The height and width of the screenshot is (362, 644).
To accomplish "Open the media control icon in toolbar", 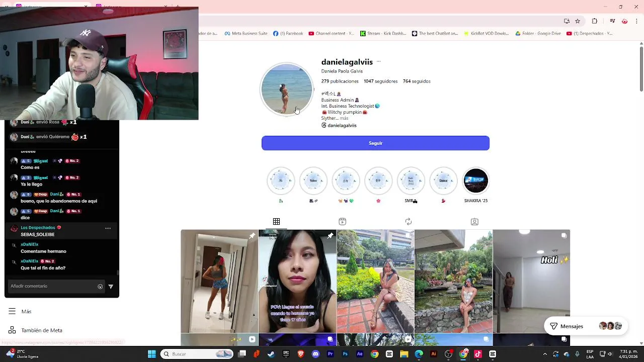I will point(612,21).
